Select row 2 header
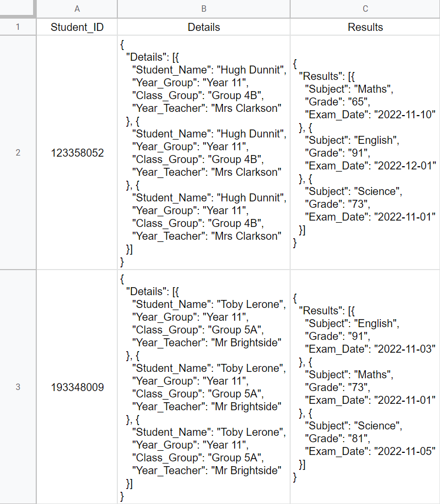440x504 pixels. (18, 153)
